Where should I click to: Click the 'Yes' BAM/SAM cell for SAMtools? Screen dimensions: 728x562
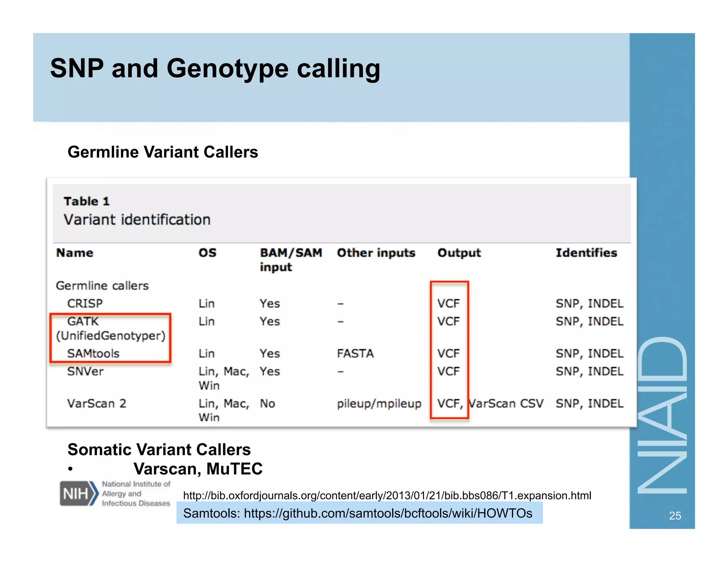click(x=270, y=353)
